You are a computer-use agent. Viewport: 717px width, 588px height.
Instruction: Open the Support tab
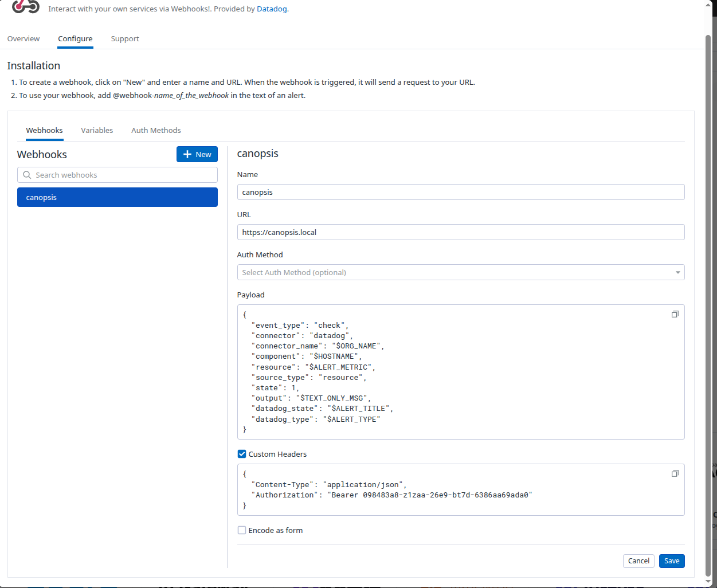[125, 38]
